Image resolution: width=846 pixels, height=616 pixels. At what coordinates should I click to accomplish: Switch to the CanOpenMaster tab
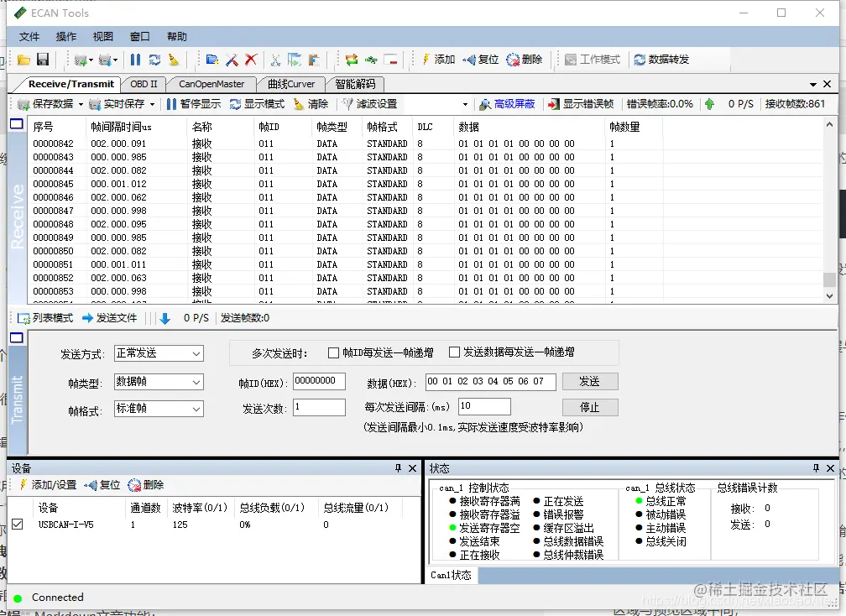(211, 84)
